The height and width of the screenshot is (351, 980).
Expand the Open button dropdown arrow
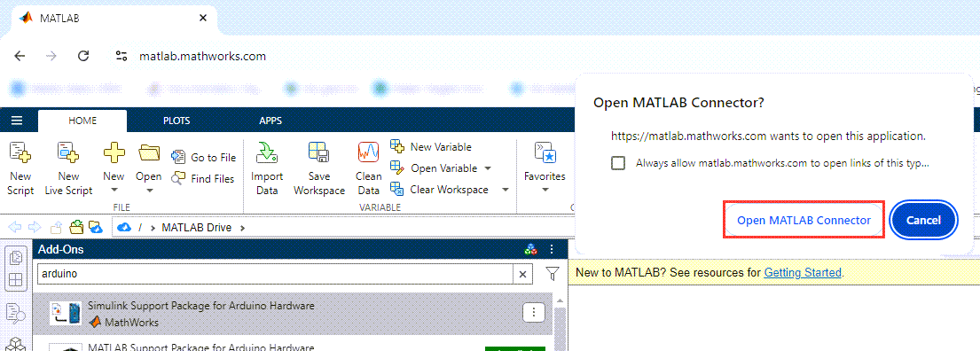pyautogui.click(x=149, y=190)
